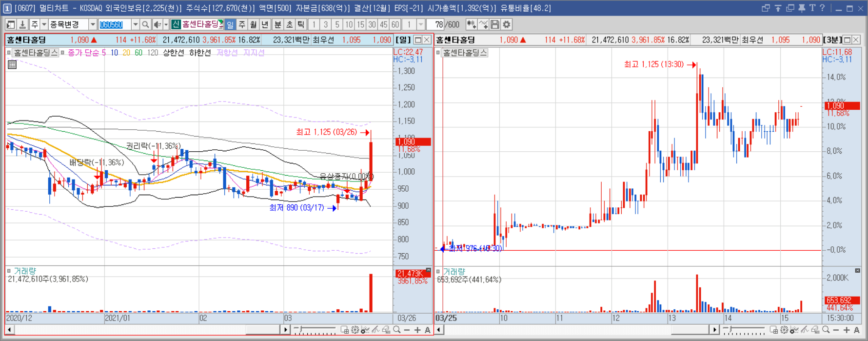Expand the stock code history dropdown
The height and width of the screenshot is (341, 868).
coord(135,24)
